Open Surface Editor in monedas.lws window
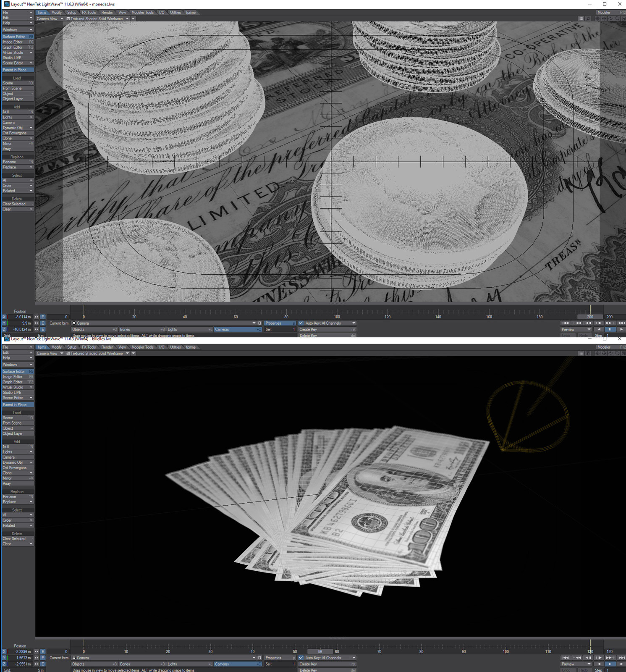Image resolution: width=626 pixels, height=672 pixels. pos(17,37)
